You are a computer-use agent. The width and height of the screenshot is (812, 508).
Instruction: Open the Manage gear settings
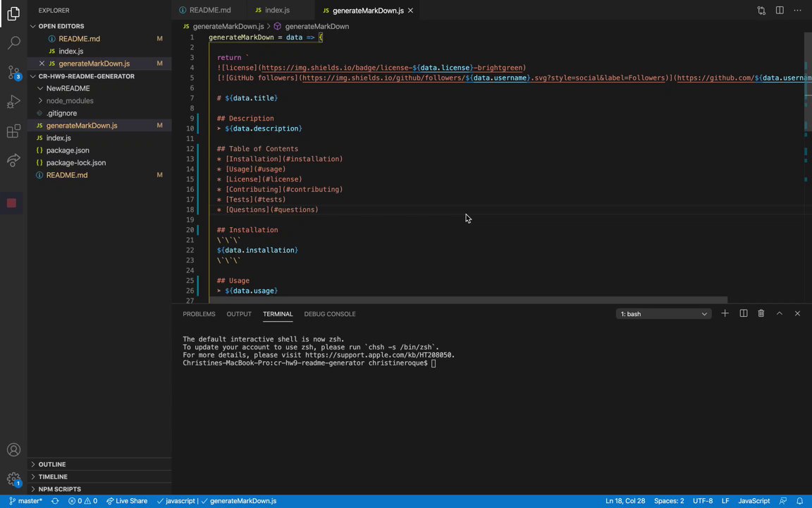pos(13,480)
